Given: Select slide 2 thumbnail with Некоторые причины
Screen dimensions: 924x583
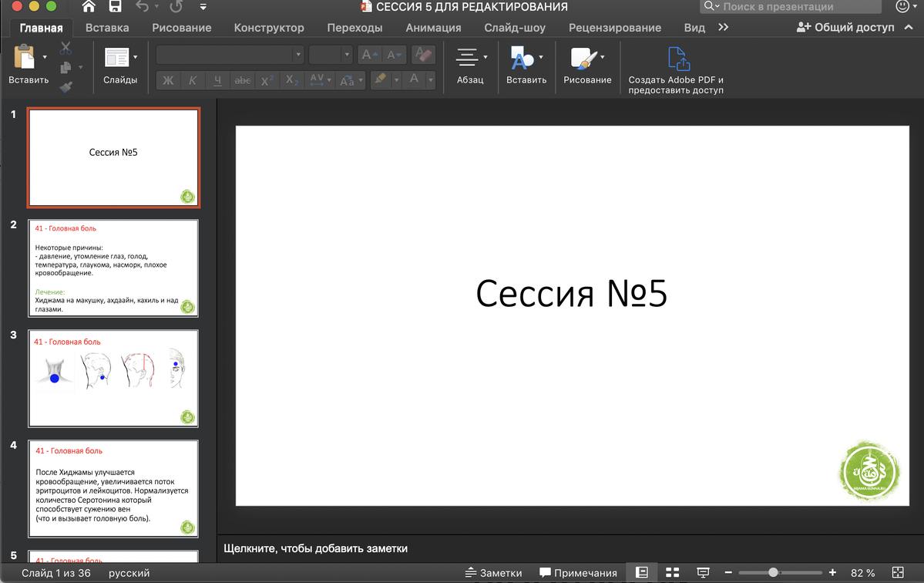Looking at the screenshot, I should (113, 268).
